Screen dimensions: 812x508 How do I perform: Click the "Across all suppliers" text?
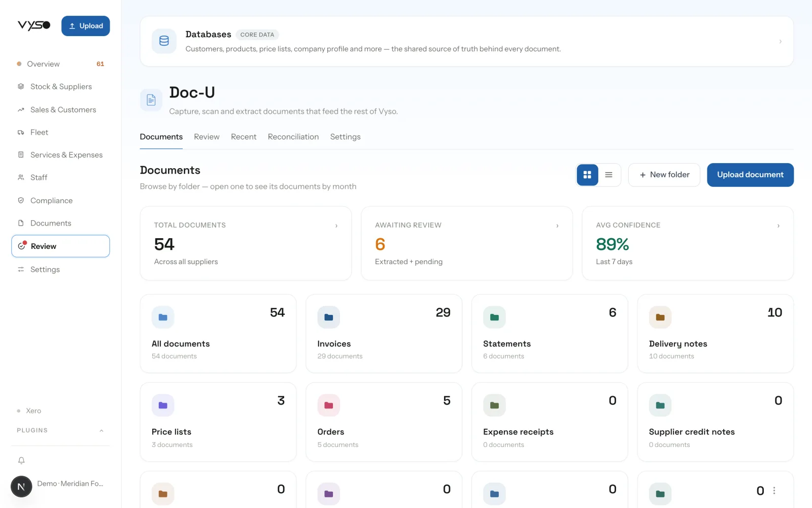[186, 262]
